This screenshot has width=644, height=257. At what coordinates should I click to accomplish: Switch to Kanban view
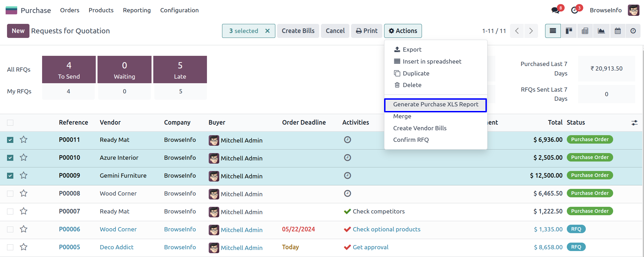point(569,31)
